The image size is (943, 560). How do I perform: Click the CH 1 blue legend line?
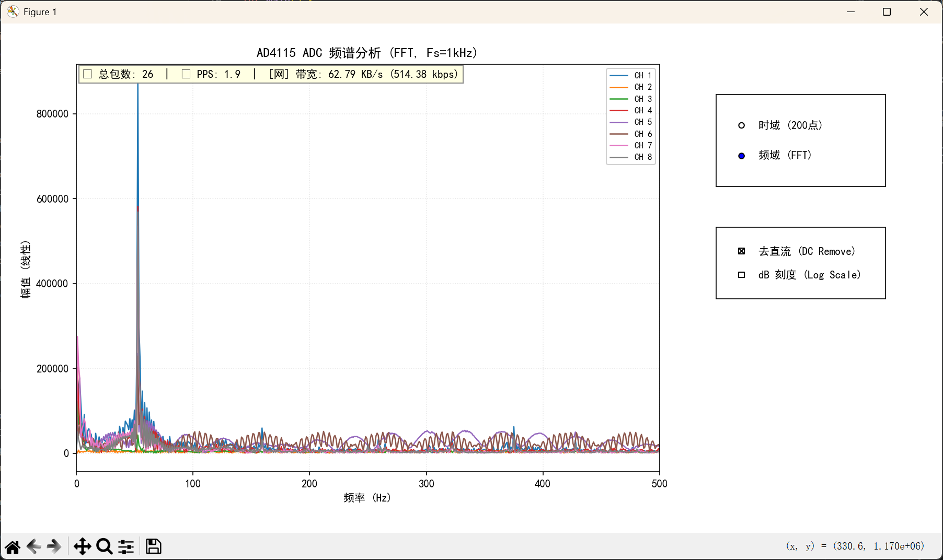pos(619,76)
